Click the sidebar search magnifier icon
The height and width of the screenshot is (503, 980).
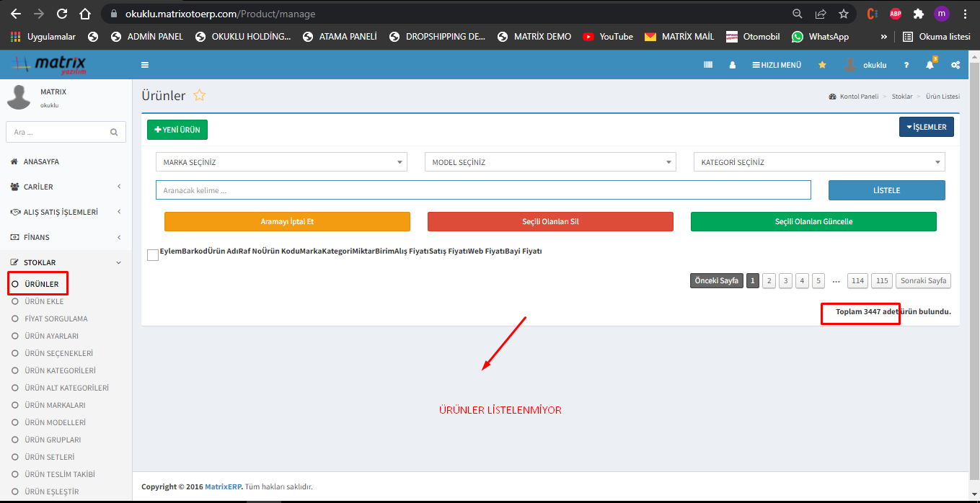114,133
